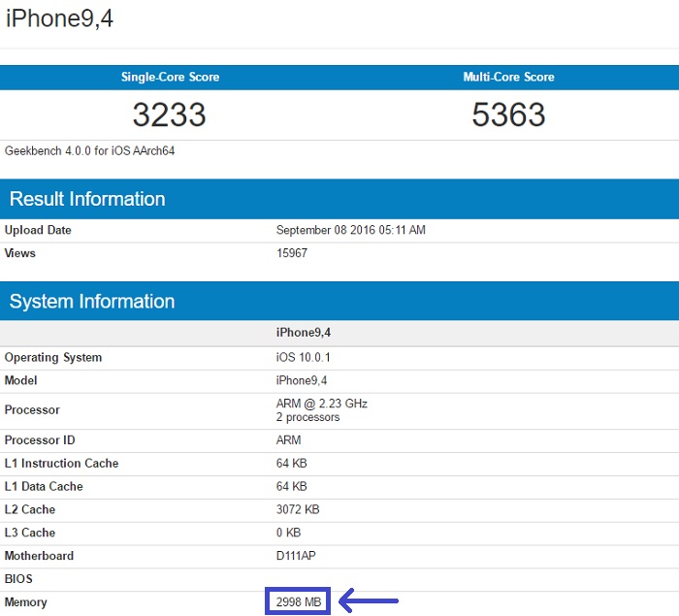Select the ARM @ 2.23 GHz value
Screen dimensions: 679x616
(x=322, y=404)
